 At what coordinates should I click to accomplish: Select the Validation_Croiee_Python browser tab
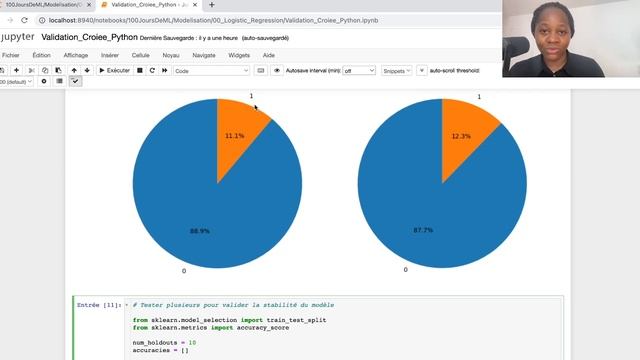[x=149, y=5]
